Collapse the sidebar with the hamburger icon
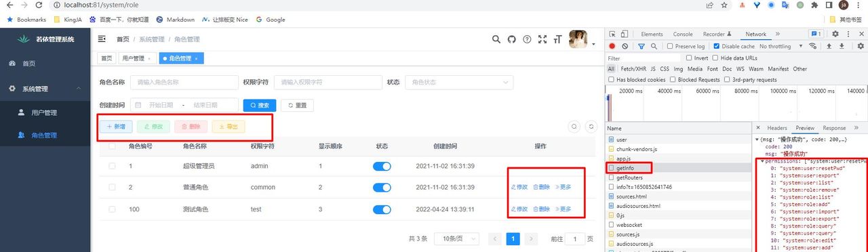The width and height of the screenshot is (868, 252). click(102, 39)
